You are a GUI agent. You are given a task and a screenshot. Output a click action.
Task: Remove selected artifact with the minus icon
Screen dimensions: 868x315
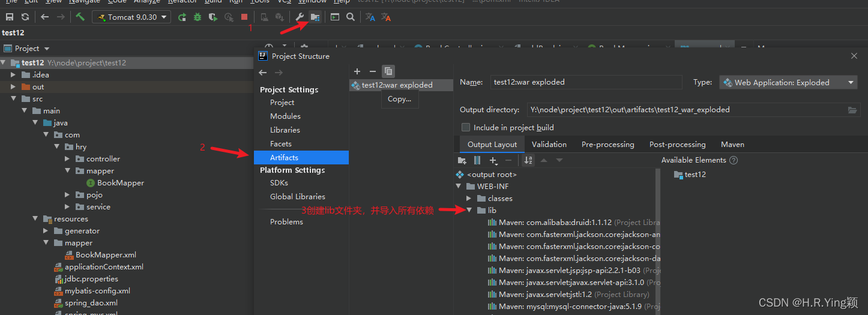(373, 71)
